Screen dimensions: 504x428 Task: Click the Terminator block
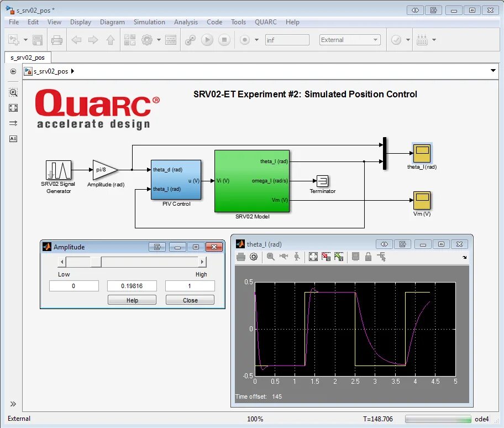click(x=322, y=181)
